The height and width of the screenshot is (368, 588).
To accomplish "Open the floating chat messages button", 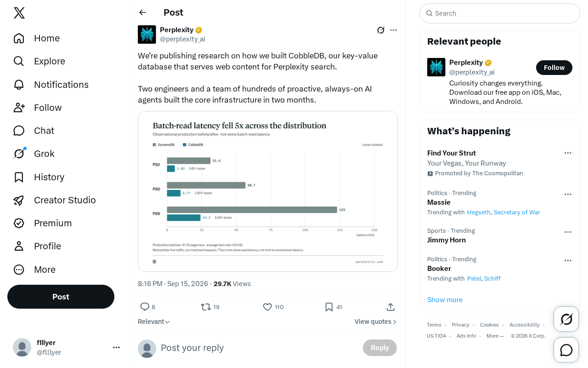I will (x=566, y=350).
